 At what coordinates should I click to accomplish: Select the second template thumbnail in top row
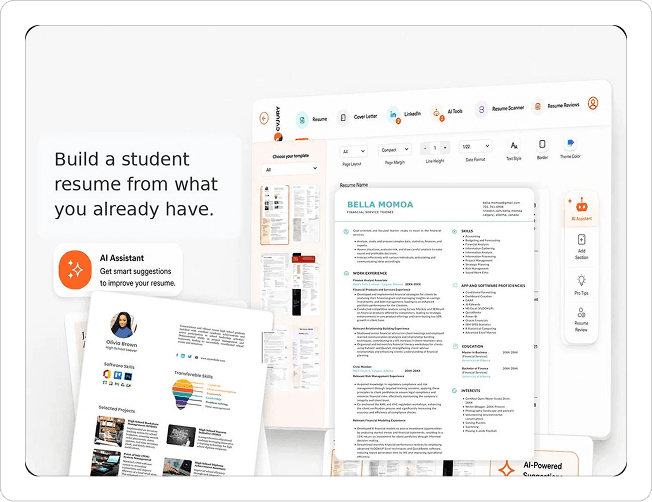[306, 213]
